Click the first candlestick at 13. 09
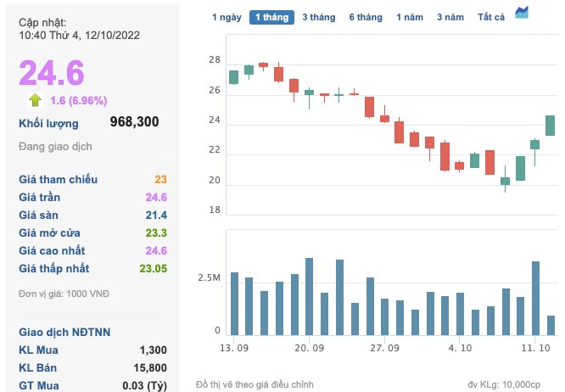The height and width of the screenshot is (392, 565). pos(234,77)
